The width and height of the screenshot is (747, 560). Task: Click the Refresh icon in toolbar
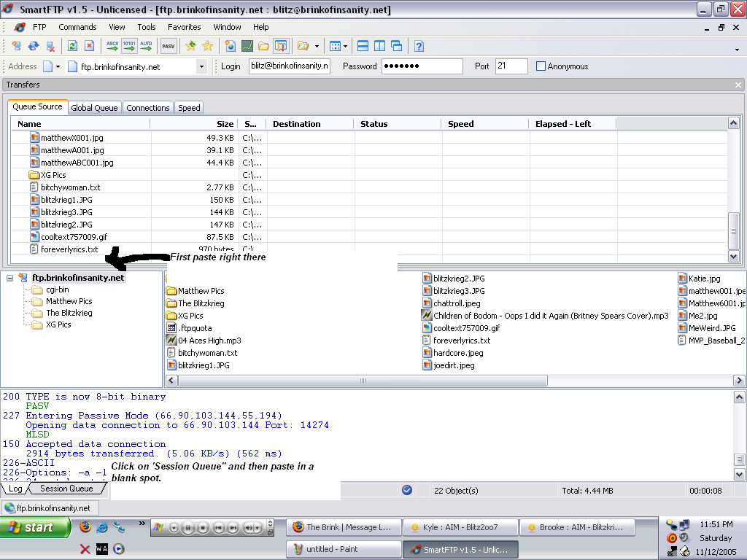coord(72,46)
